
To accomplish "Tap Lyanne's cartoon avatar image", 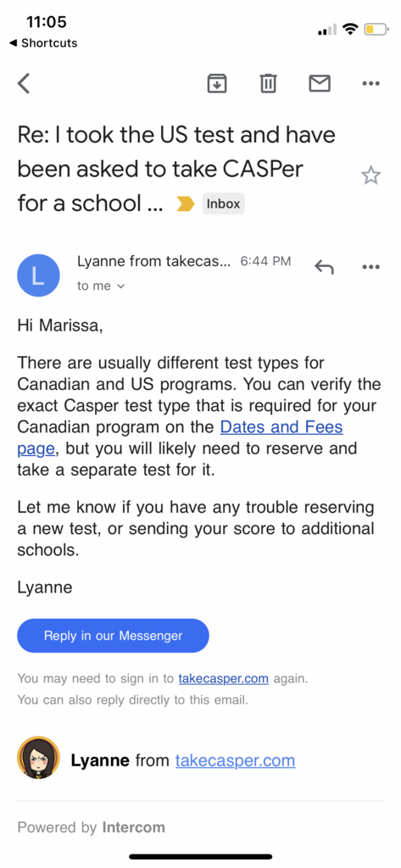I will tap(38, 757).
